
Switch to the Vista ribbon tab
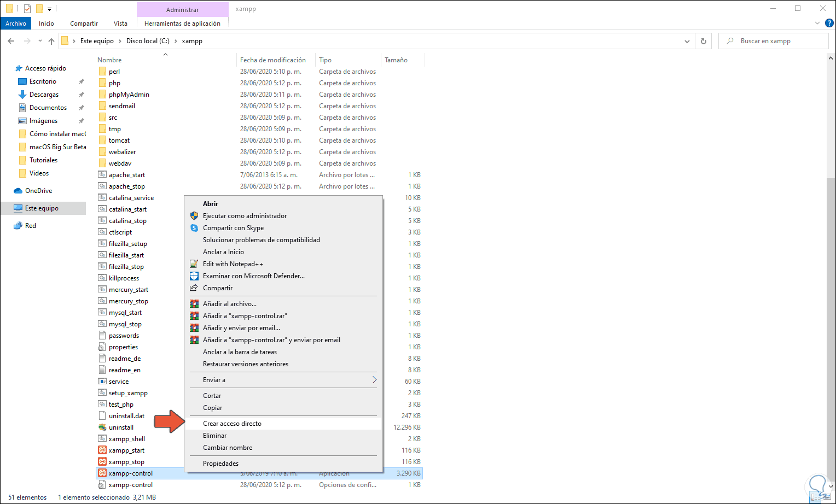(x=120, y=24)
